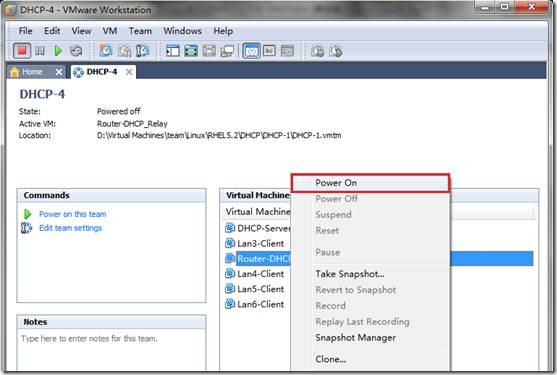The width and height of the screenshot is (557, 375).
Task: Click Edit team settings link
Action: click(70, 228)
